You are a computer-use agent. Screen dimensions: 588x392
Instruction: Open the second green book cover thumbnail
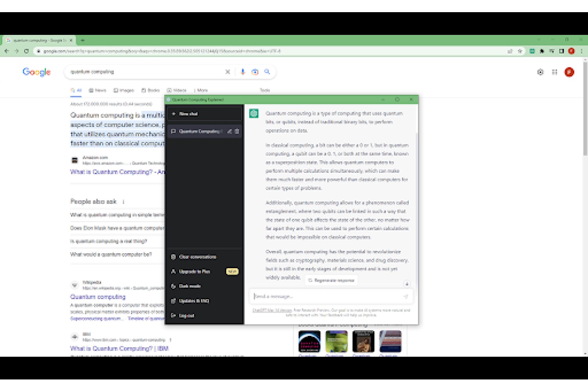pos(336,341)
